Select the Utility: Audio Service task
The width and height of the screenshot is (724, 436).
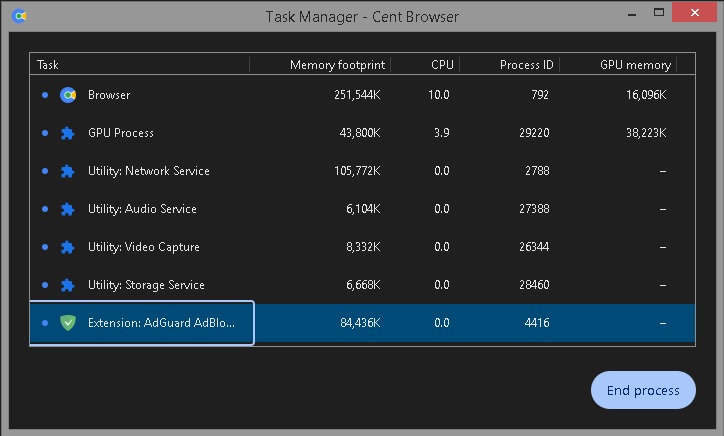coord(142,209)
